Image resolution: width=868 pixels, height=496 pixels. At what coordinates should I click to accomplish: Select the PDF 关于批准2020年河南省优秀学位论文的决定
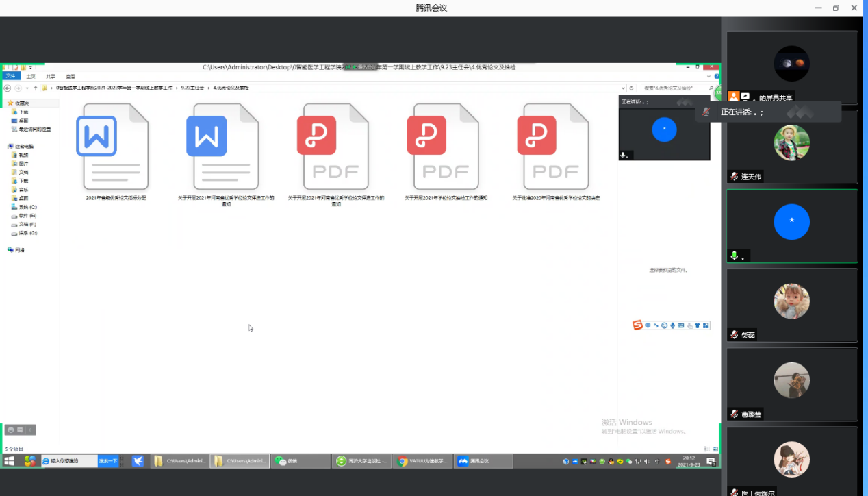coord(556,148)
